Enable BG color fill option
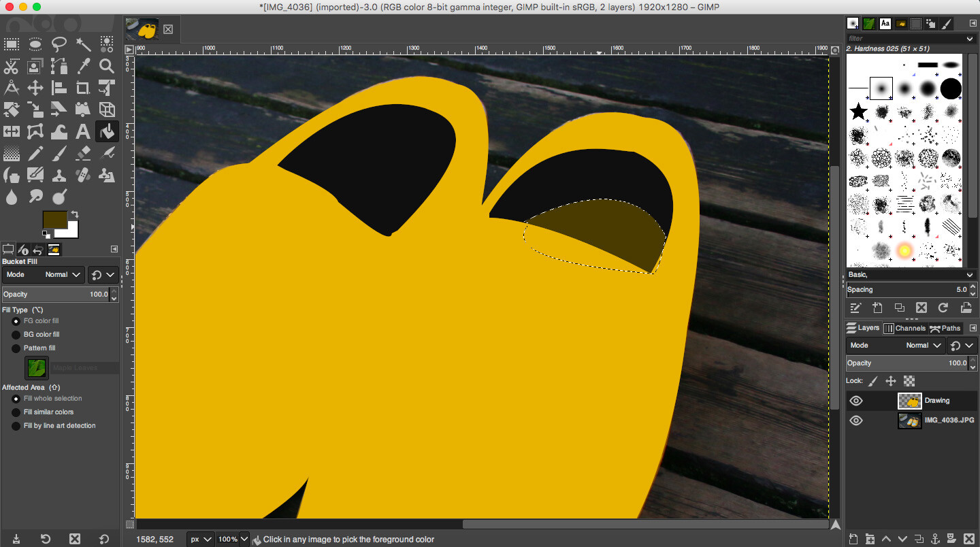Screen dimensions: 980x547 coord(16,335)
